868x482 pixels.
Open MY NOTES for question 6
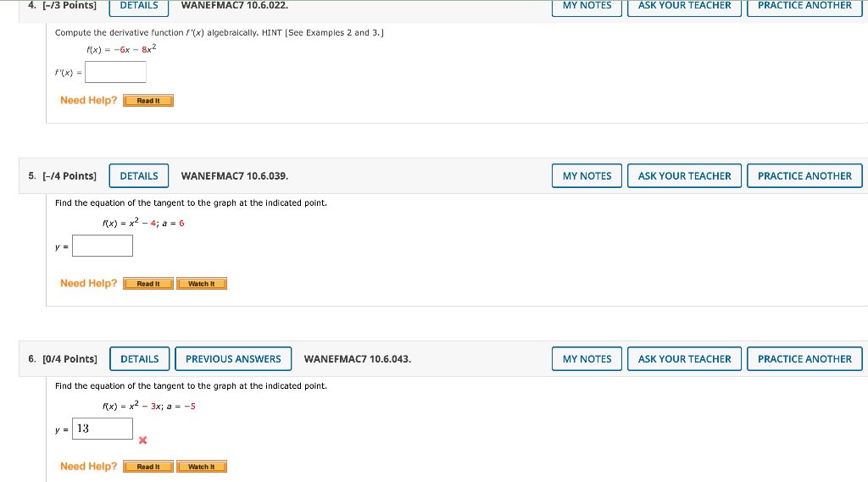pos(587,359)
